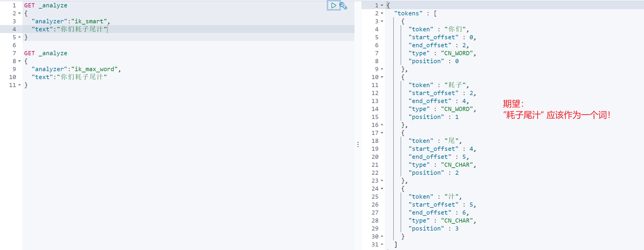Viewport: 644px width, 250px height.
Task: Click fold arrow at request line 5
Action: tap(19, 37)
